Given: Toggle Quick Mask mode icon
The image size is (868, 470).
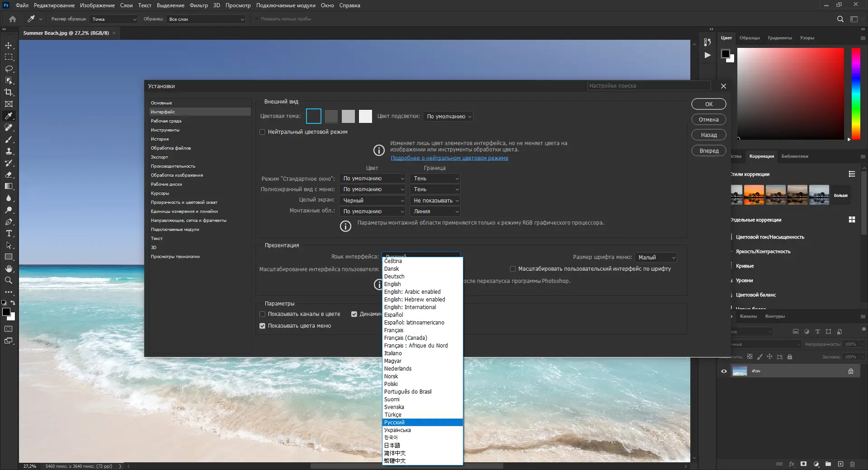Looking at the screenshot, I should [9, 329].
